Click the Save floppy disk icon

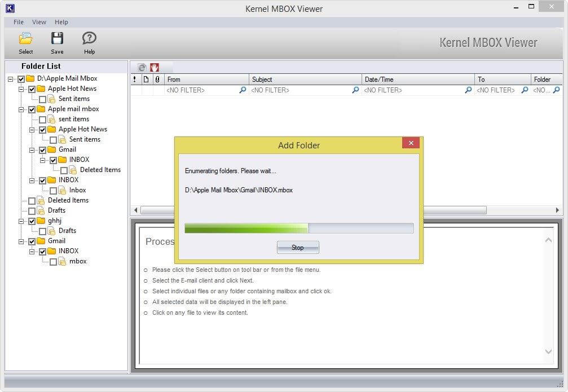click(x=57, y=38)
